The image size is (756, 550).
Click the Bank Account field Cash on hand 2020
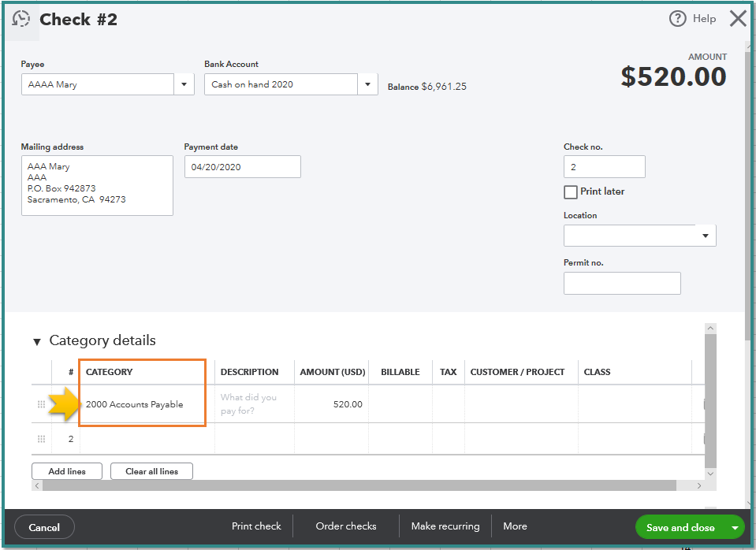[x=281, y=84]
